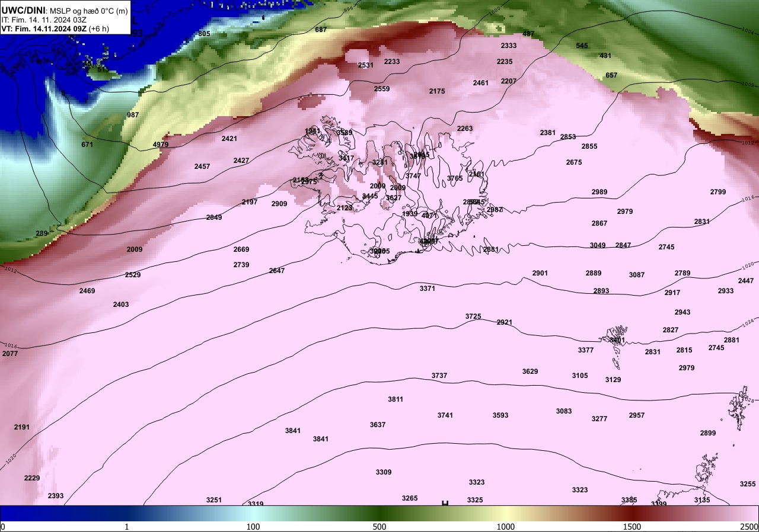Click the 987 height value

133,115
